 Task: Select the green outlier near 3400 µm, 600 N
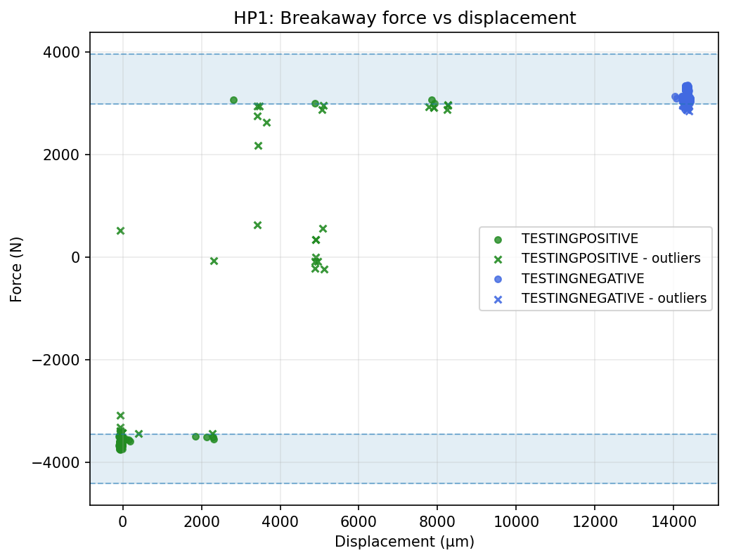pos(257,225)
